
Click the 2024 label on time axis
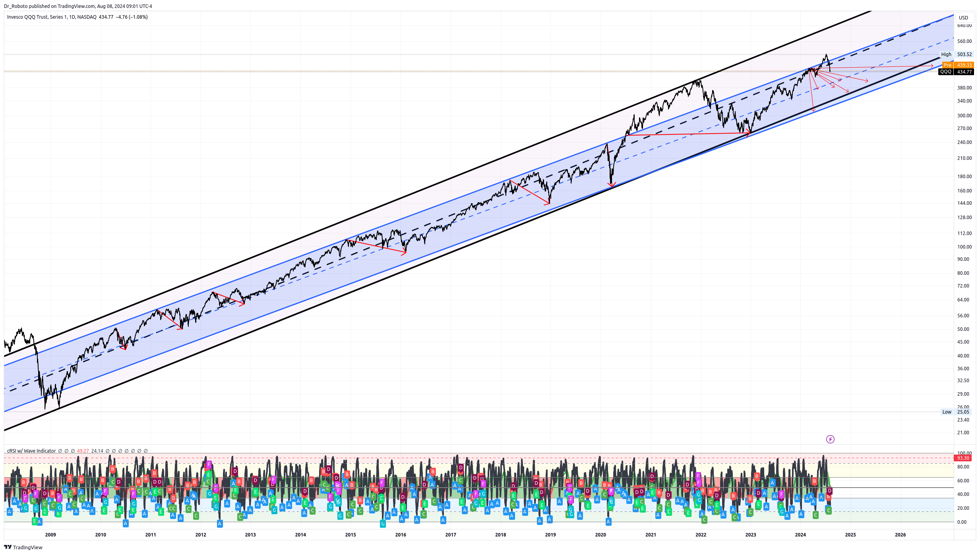click(x=800, y=535)
